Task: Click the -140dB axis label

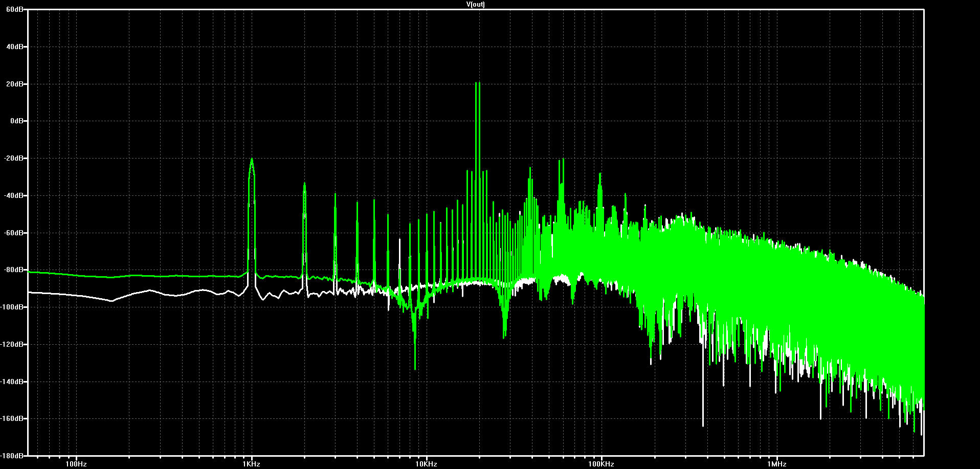Action: pyautogui.click(x=12, y=382)
